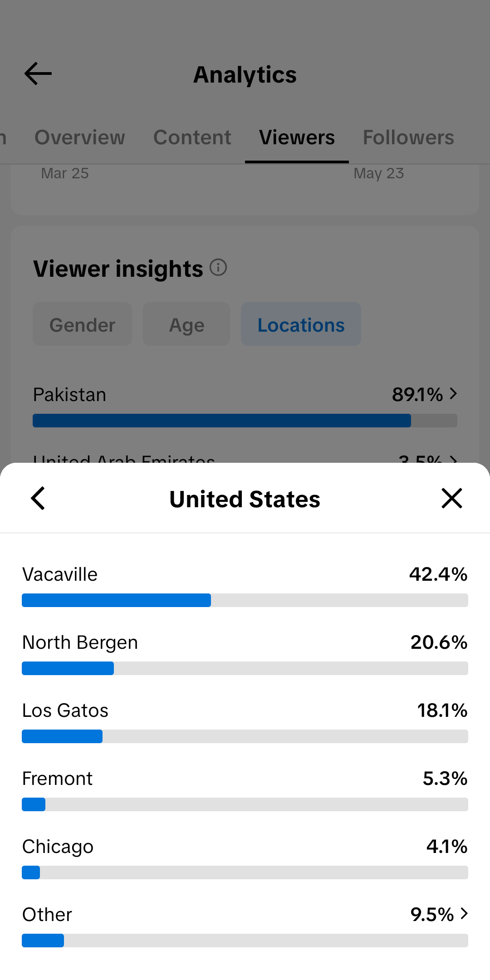Close the United States panel
This screenshot has height=980, width=490.
click(x=452, y=498)
